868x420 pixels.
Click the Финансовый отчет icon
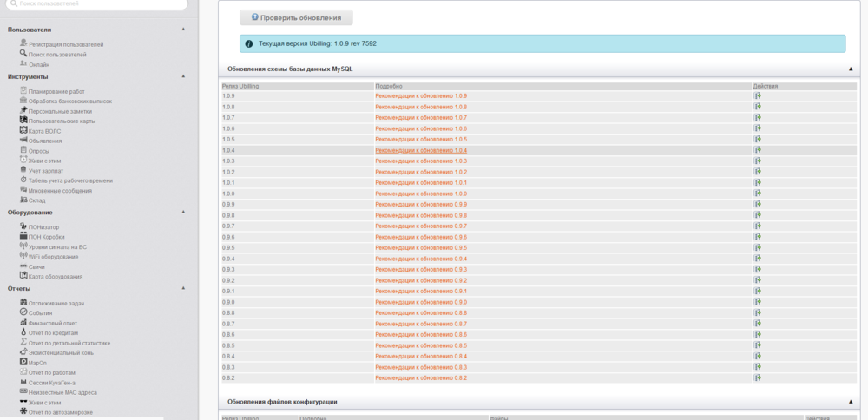[23, 323]
